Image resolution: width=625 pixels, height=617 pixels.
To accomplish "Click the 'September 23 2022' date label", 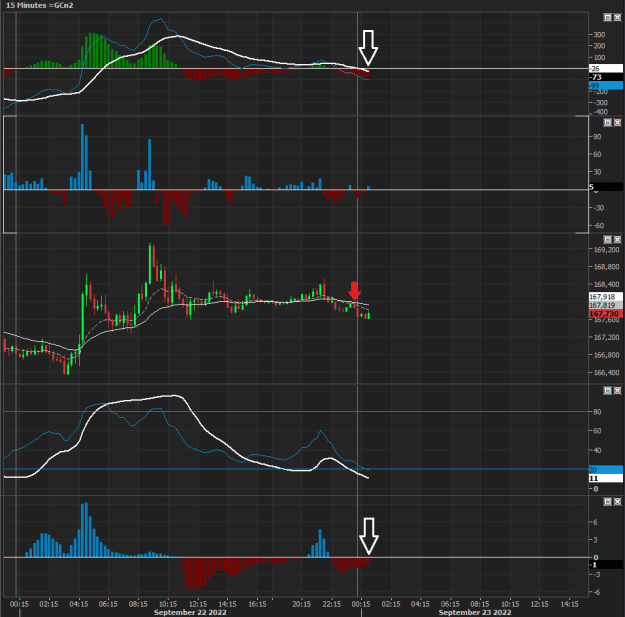I will click(x=475, y=612).
